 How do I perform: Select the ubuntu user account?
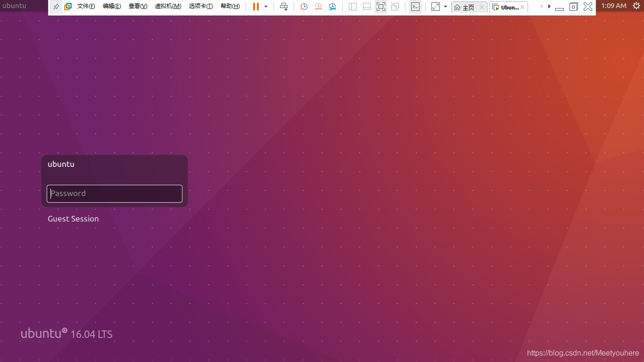(x=61, y=164)
